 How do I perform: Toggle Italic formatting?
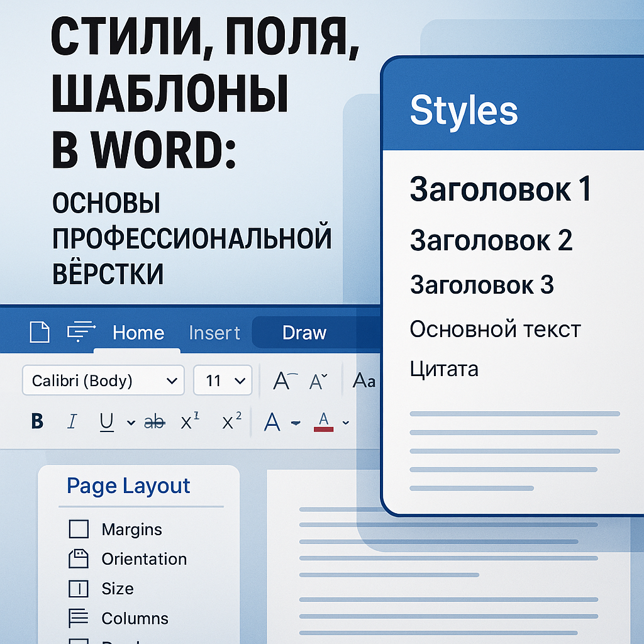pyautogui.click(x=72, y=421)
